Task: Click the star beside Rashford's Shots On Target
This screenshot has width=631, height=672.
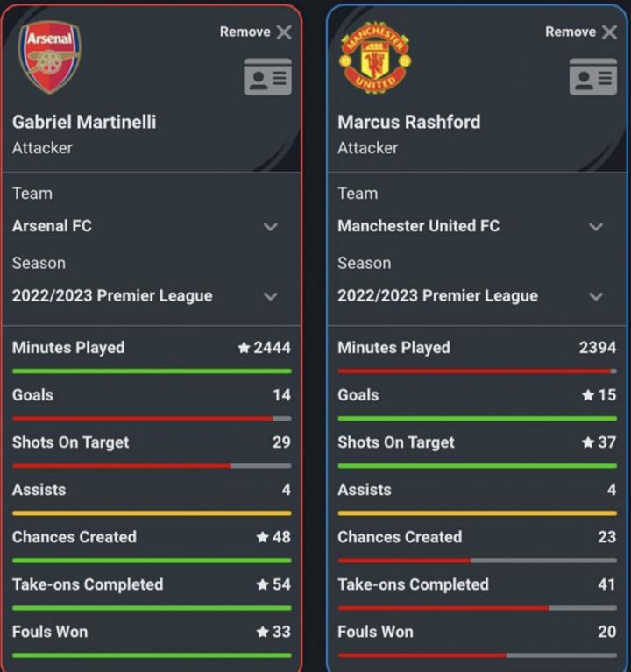Action: pyautogui.click(x=588, y=442)
